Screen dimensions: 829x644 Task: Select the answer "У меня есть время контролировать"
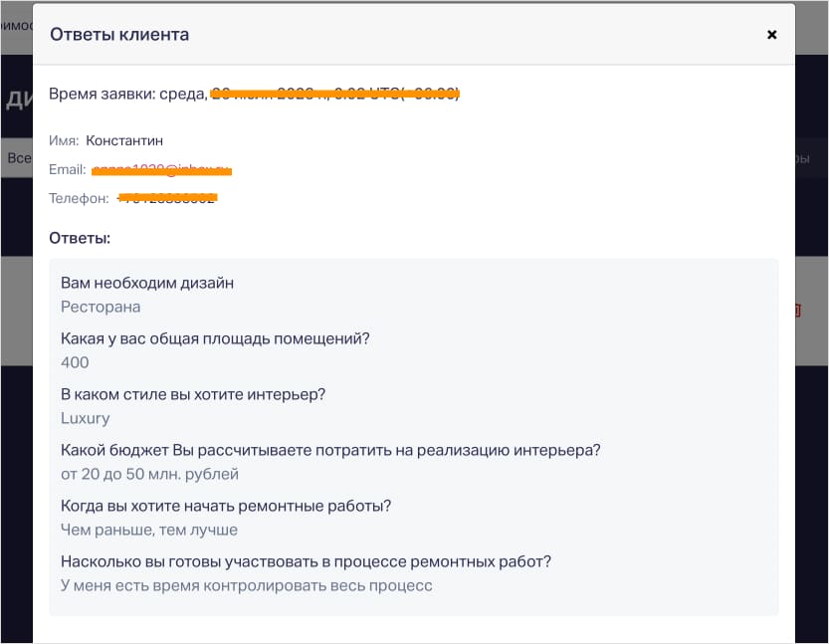coord(247,585)
